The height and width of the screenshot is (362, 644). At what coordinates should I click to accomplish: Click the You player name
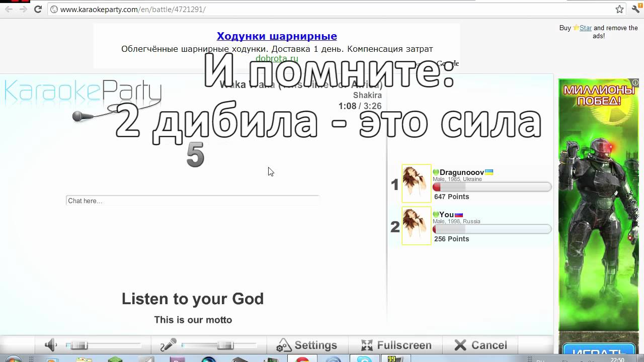(447, 215)
